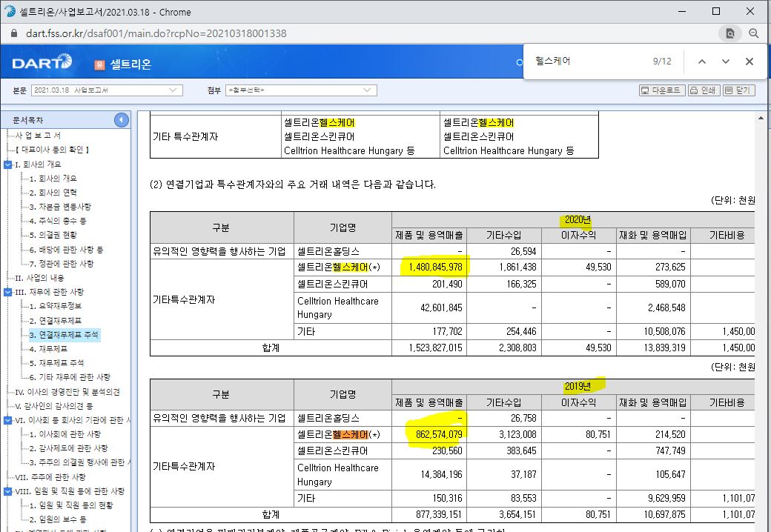Click 2019 value 862,574,079
771x532 pixels.
[439, 434]
